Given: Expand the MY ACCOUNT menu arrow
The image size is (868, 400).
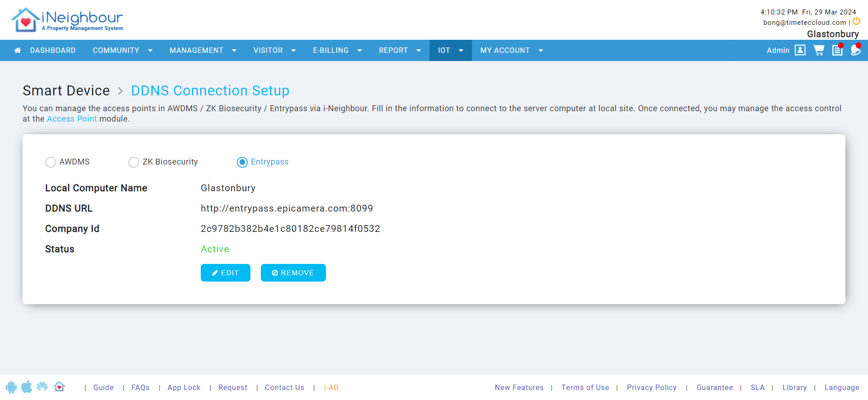Looking at the screenshot, I should (x=541, y=51).
